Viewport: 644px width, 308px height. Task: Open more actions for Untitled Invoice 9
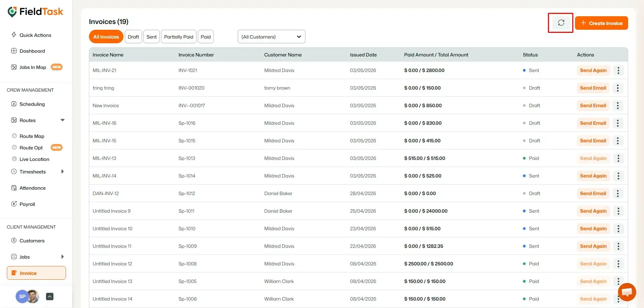point(618,211)
